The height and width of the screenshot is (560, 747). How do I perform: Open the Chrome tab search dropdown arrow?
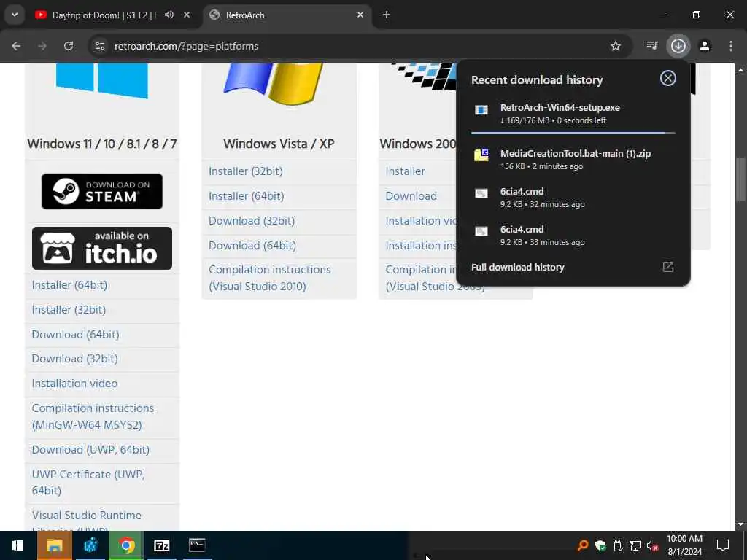pyautogui.click(x=15, y=15)
